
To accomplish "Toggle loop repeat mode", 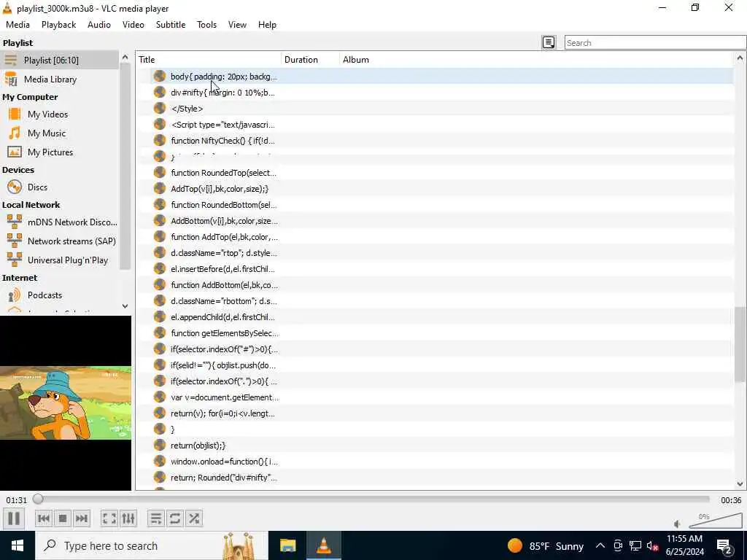I will 175,518.
